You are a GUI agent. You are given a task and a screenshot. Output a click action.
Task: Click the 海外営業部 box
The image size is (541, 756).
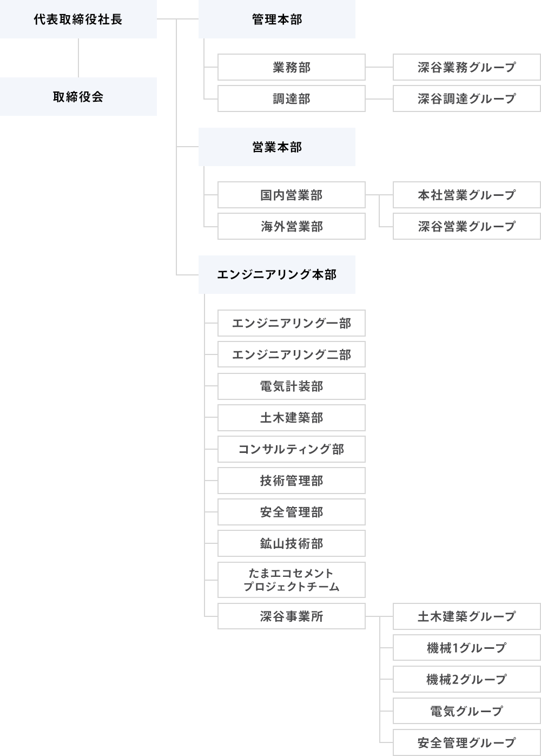pyautogui.click(x=291, y=227)
